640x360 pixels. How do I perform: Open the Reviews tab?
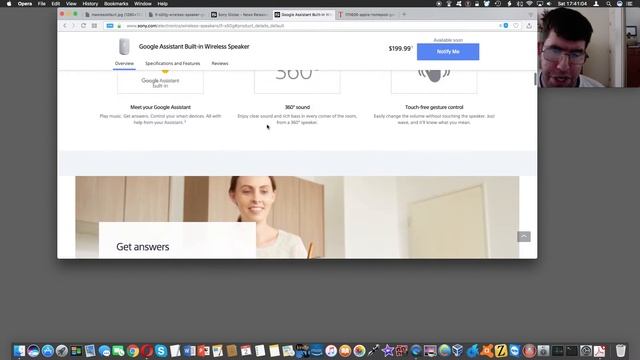220,63
